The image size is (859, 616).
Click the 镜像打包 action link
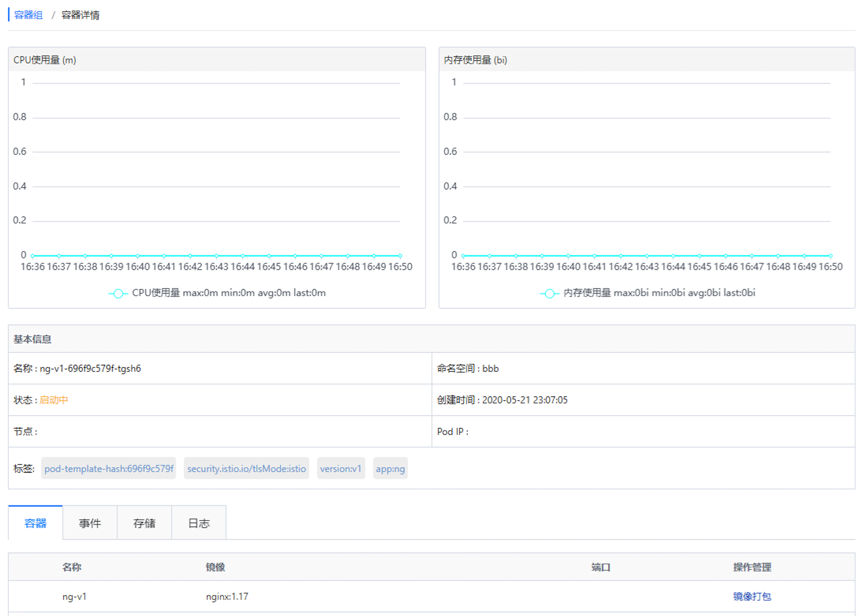tap(752, 596)
